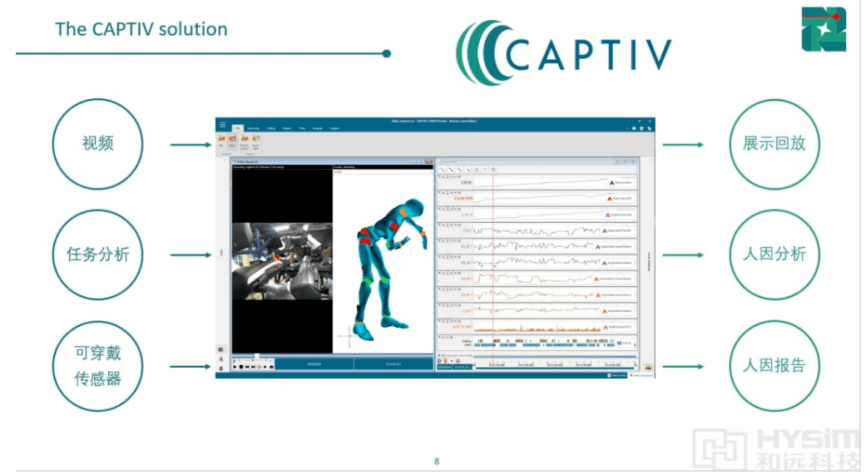Click the slide title 'The CAPTIV solution'
Image resolution: width=866 pixels, height=475 pixels.
(x=141, y=29)
